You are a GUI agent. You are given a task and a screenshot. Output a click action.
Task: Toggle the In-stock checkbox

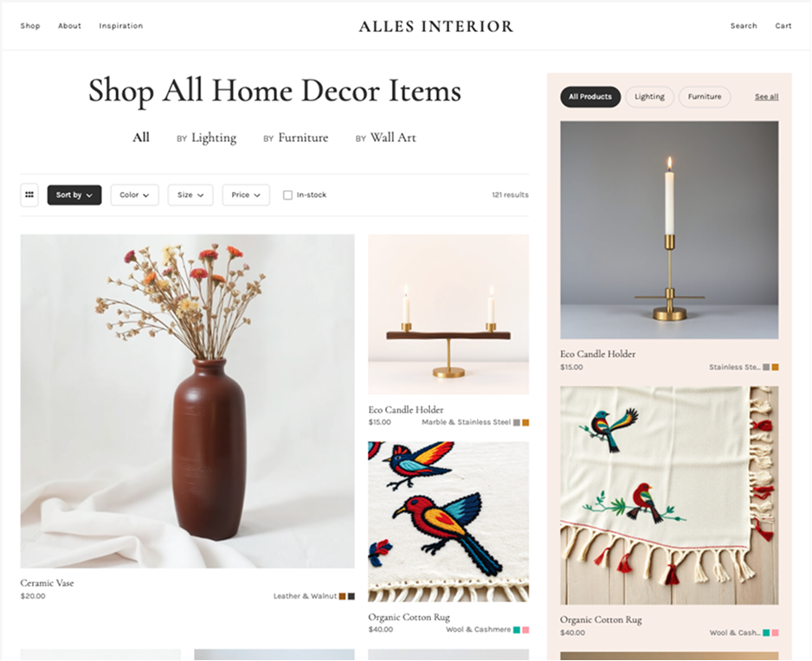287,196
